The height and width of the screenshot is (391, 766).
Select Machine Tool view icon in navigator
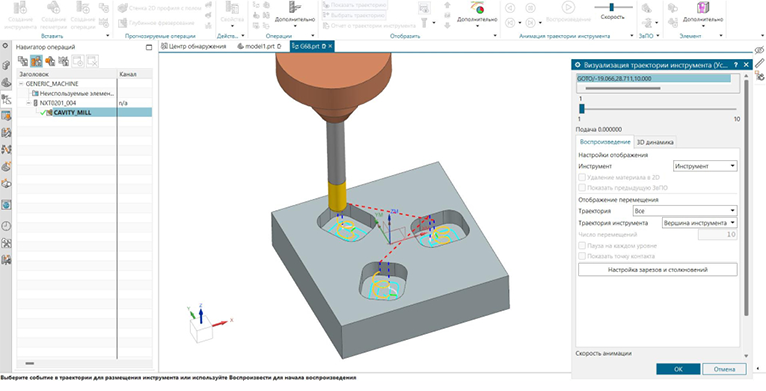coord(36,61)
